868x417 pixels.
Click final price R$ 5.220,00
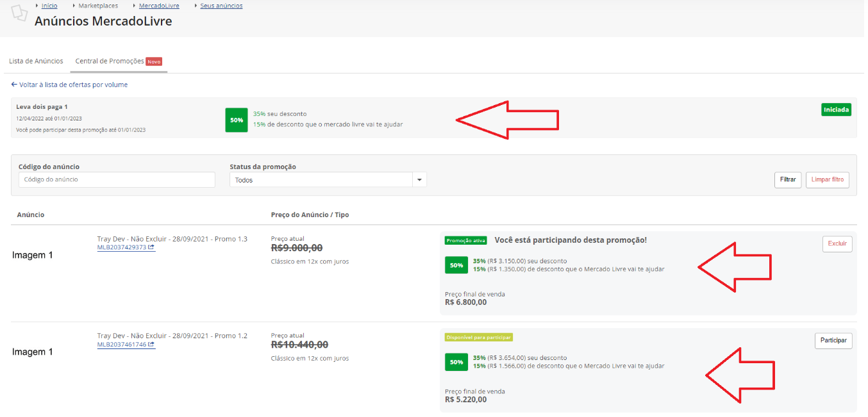pos(465,399)
